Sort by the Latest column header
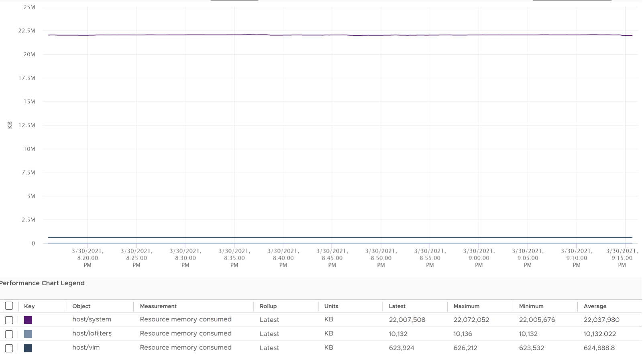This screenshot has height=356, width=644. coord(397,306)
